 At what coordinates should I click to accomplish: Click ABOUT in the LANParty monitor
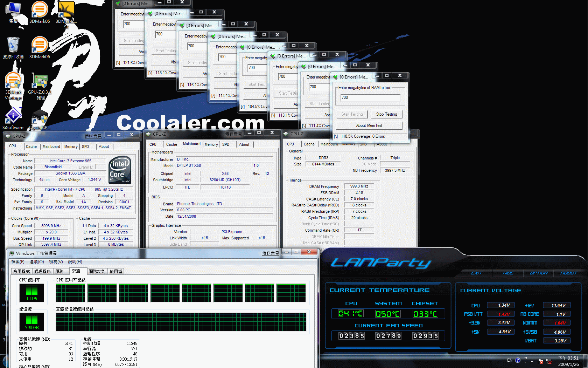point(569,273)
